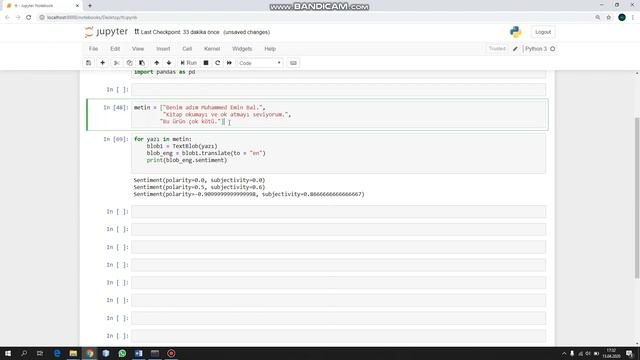This screenshot has height=360, width=640.
Task: Open Microsoft Word from the taskbar
Action: pyautogui.click(x=138, y=353)
